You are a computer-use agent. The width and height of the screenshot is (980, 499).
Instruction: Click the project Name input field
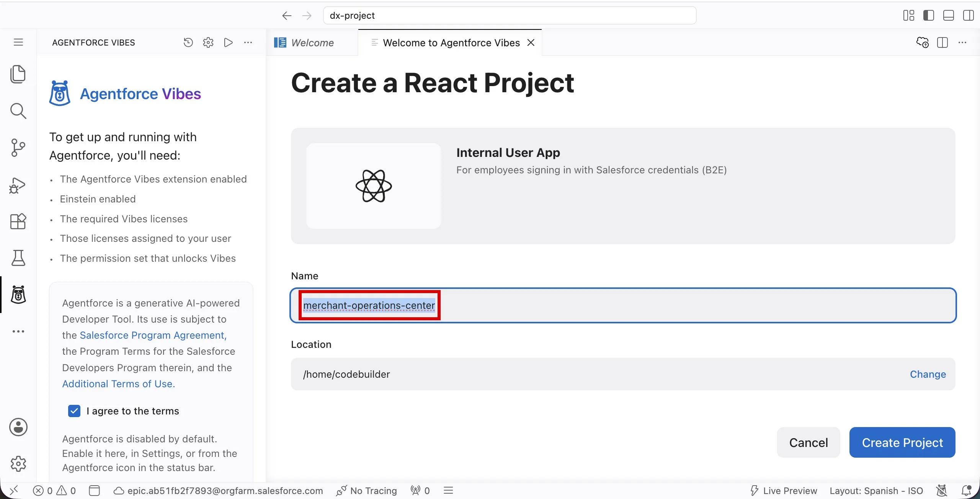[623, 305]
